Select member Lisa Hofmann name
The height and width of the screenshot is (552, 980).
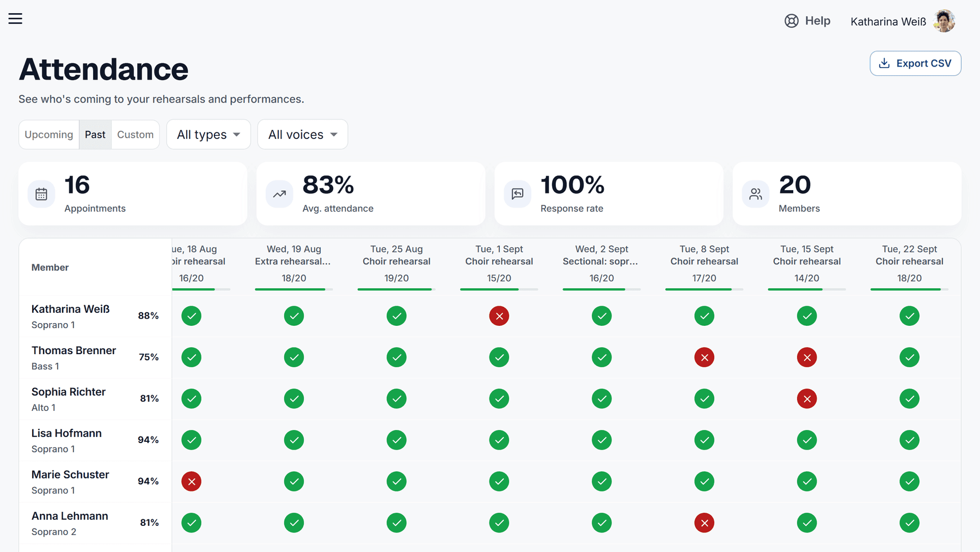click(66, 433)
